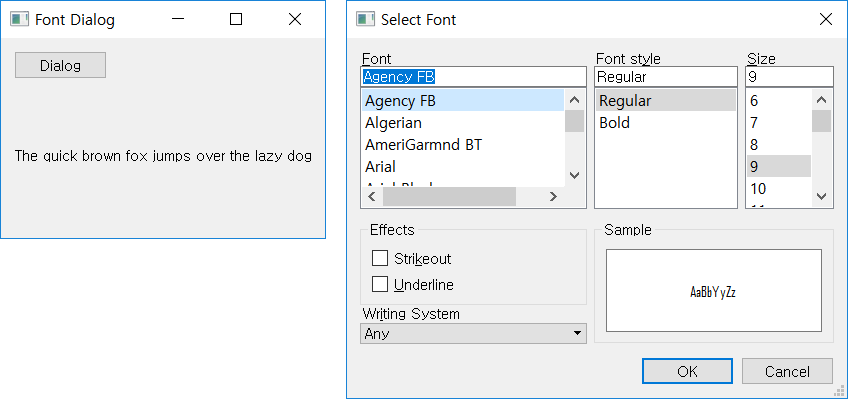Click the OK button
The height and width of the screenshot is (399, 848).
tap(687, 371)
